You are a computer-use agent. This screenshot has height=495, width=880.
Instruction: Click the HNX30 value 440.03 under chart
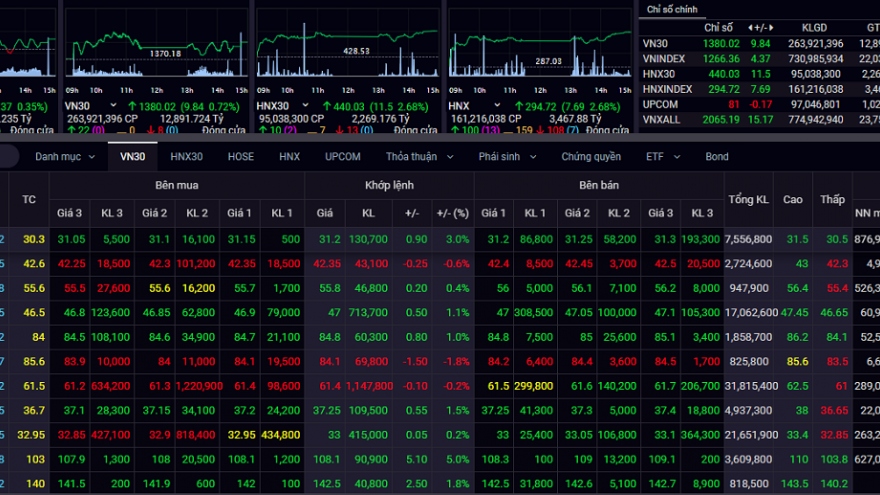tap(349, 106)
